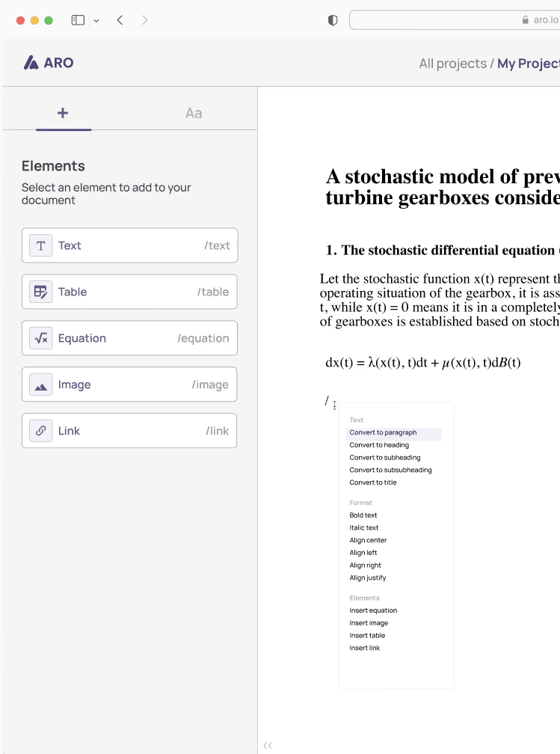Click the dx(t) equation in the document
Screen dimensions: 560x754
423,363
